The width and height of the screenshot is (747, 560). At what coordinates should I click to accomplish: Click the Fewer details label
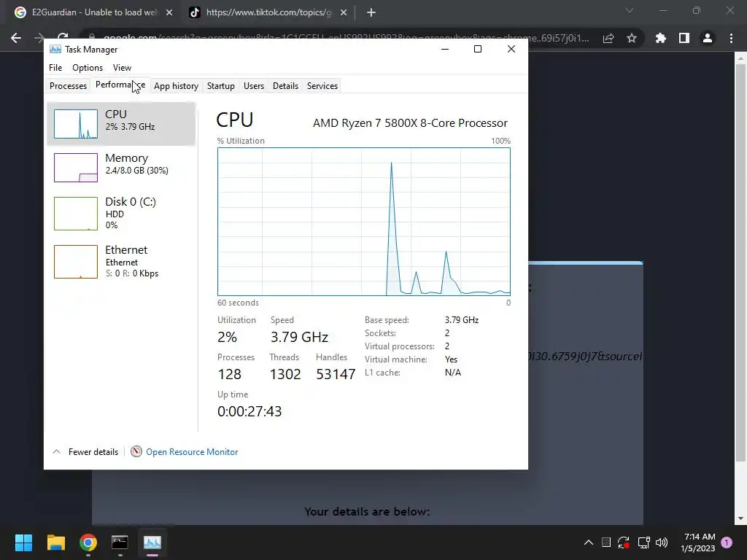coord(93,452)
